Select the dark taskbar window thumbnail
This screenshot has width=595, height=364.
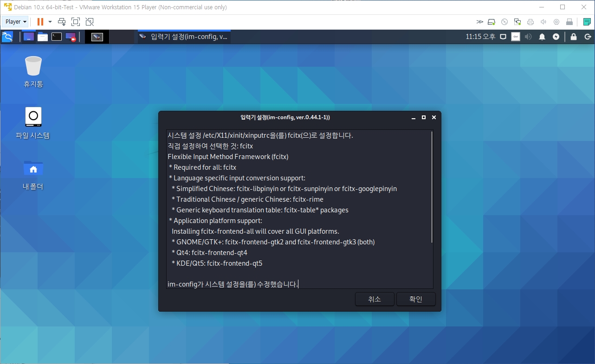97,37
